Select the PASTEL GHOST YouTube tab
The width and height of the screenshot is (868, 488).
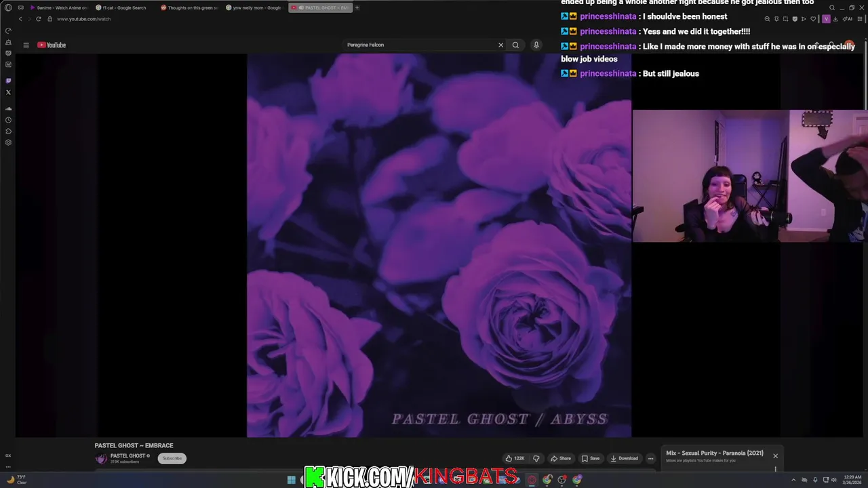point(320,7)
